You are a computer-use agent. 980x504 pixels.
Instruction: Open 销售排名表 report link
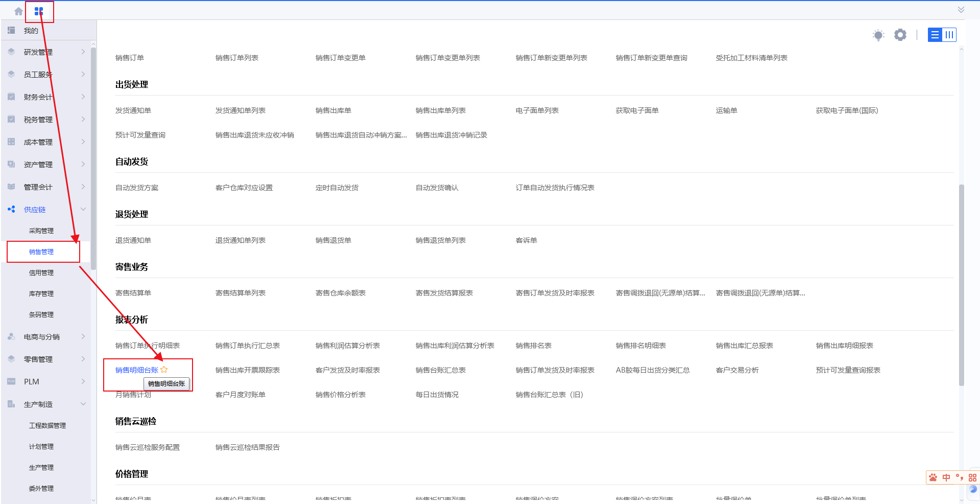pyautogui.click(x=533, y=346)
